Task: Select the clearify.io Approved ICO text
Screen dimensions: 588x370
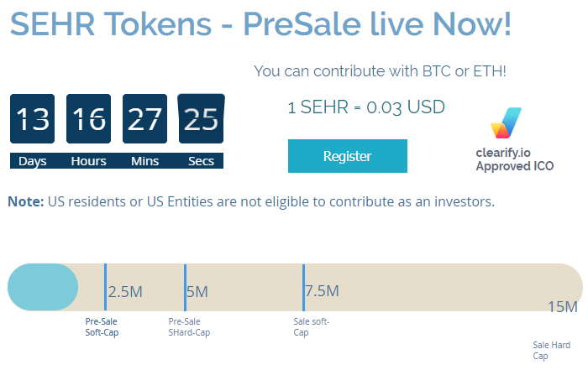Action: [514, 159]
